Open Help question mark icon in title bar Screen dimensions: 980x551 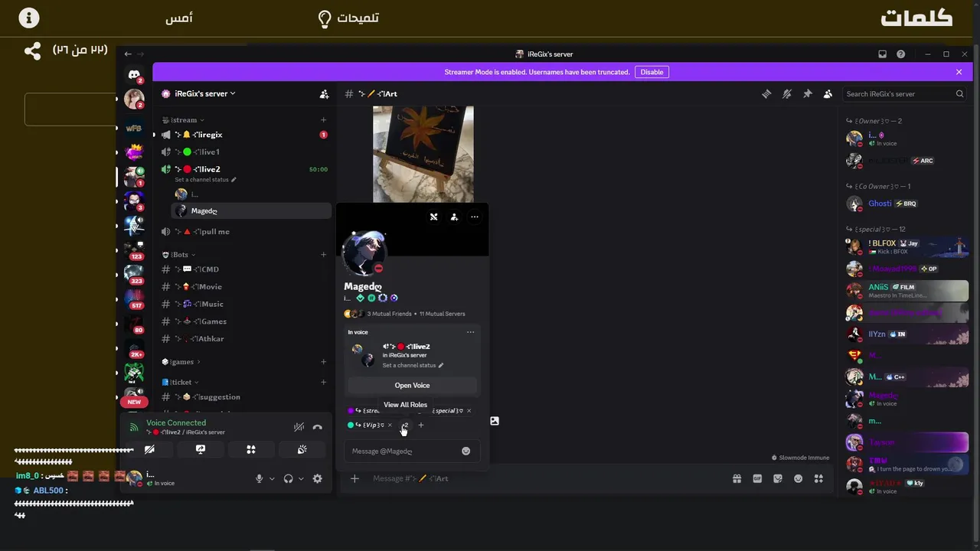[900, 54]
